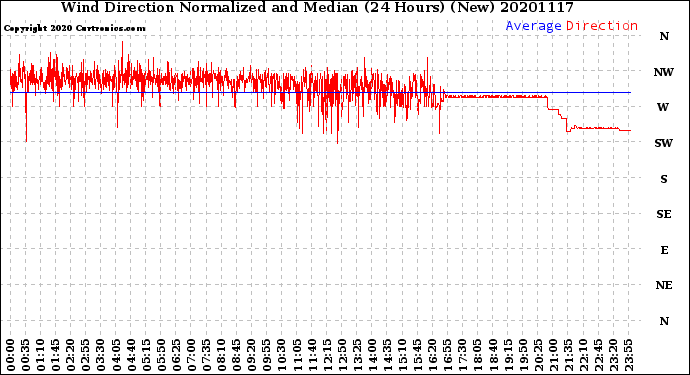Click the bottom 'N' axis label
The width and height of the screenshot is (690, 375).
[x=664, y=321]
